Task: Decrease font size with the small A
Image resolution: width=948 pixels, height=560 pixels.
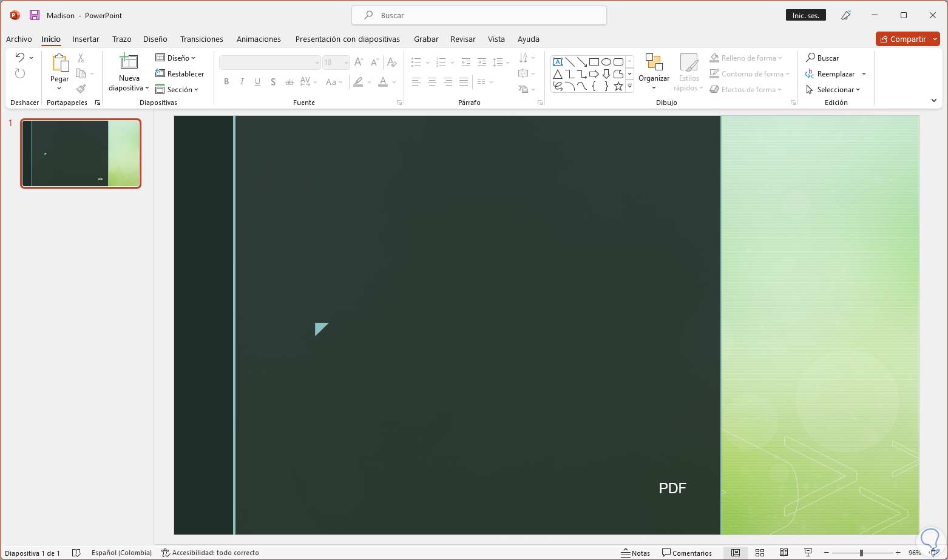Action: pos(374,62)
